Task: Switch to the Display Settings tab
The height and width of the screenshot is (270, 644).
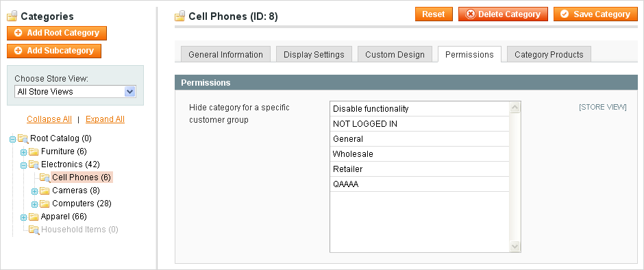Action: point(314,54)
